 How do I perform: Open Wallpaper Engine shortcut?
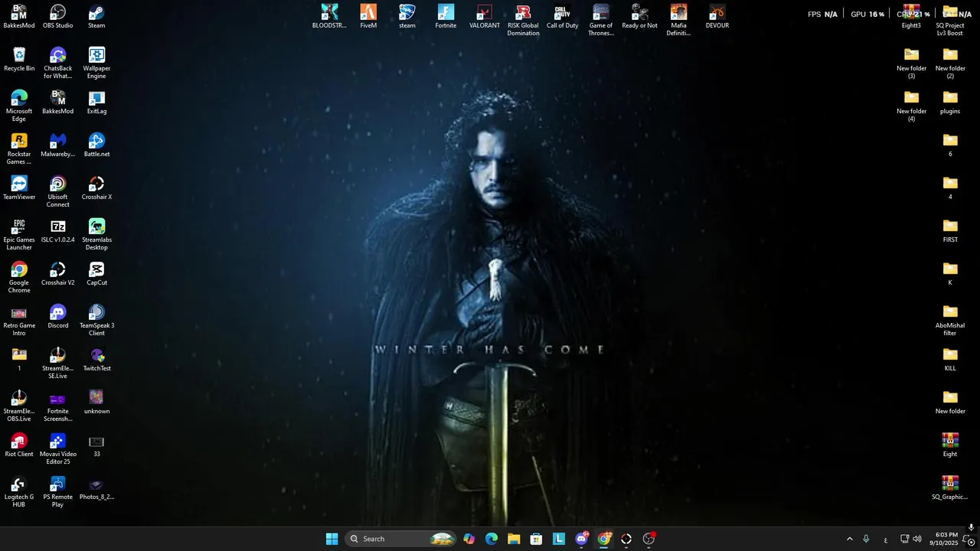click(96, 64)
